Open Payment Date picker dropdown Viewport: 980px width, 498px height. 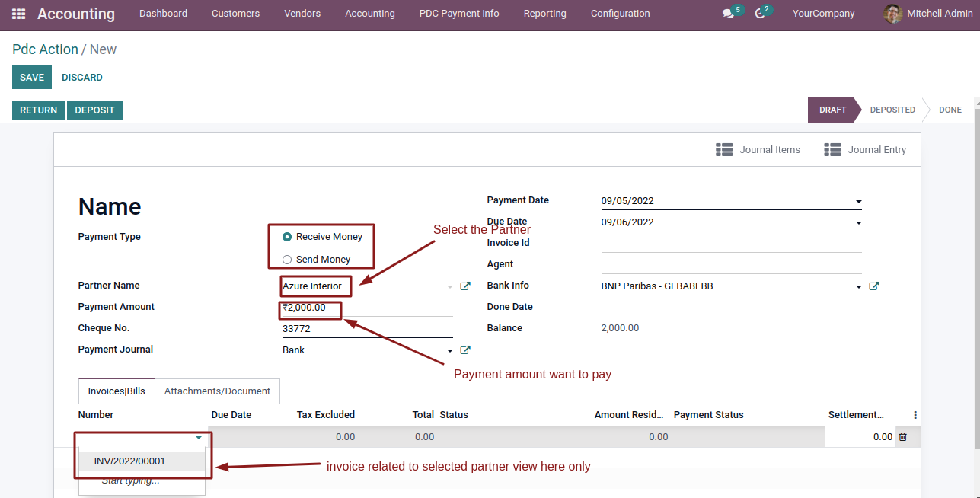click(858, 202)
